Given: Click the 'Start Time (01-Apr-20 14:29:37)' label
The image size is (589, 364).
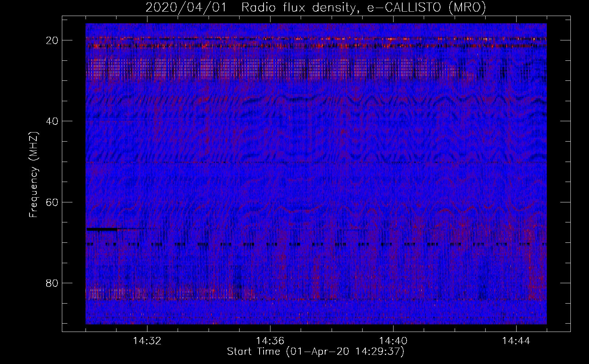Looking at the screenshot, I should 316,352.
